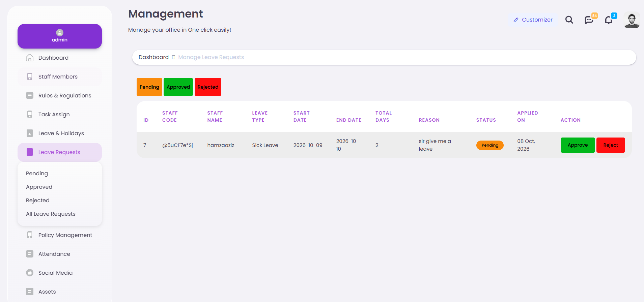Open the chat messages icon with badge 84
644x302 pixels.
pyautogui.click(x=589, y=20)
